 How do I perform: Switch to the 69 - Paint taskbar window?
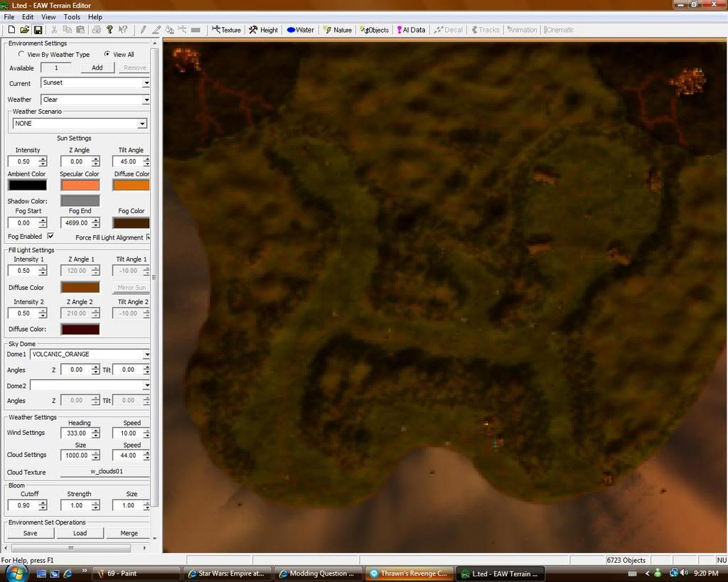136,573
